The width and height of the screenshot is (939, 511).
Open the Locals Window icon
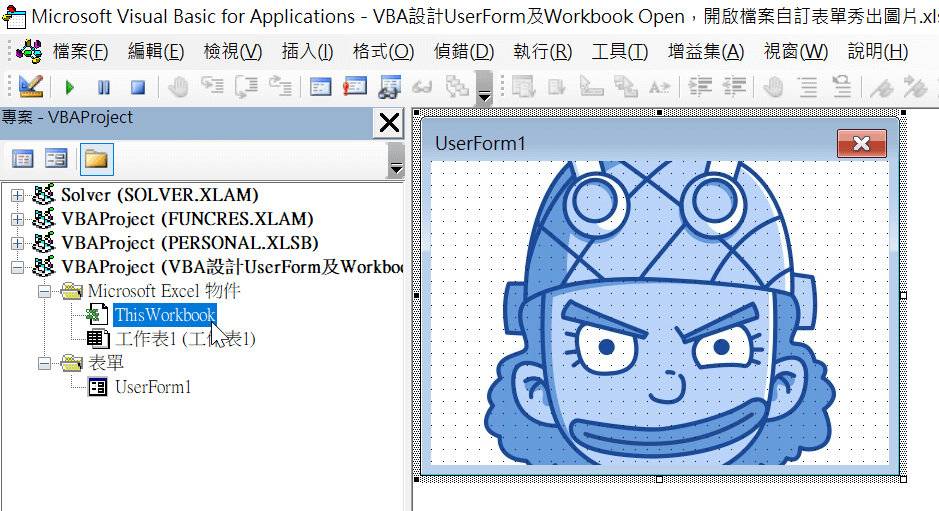[x=320, y=87]
